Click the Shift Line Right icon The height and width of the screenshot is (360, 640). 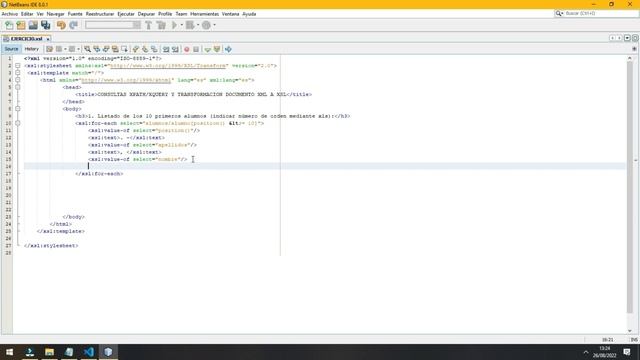point(176,49)
